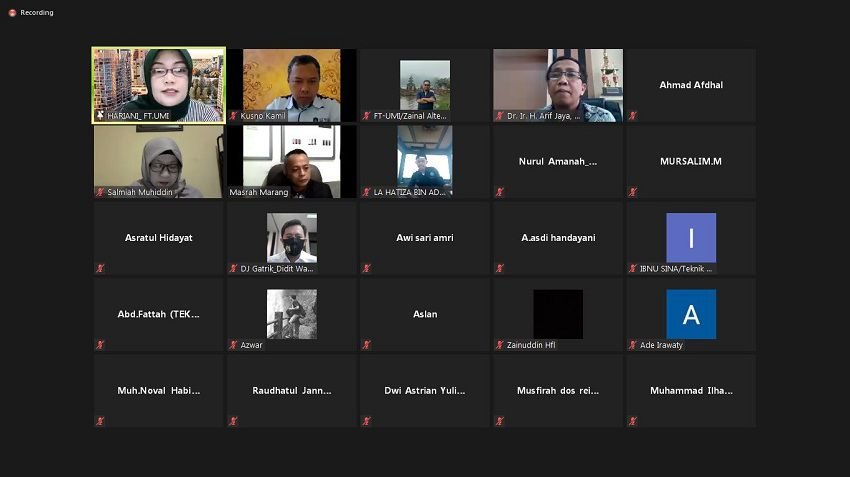Select the IBNU SINA purple avatar tile

[x=691, y=237]
